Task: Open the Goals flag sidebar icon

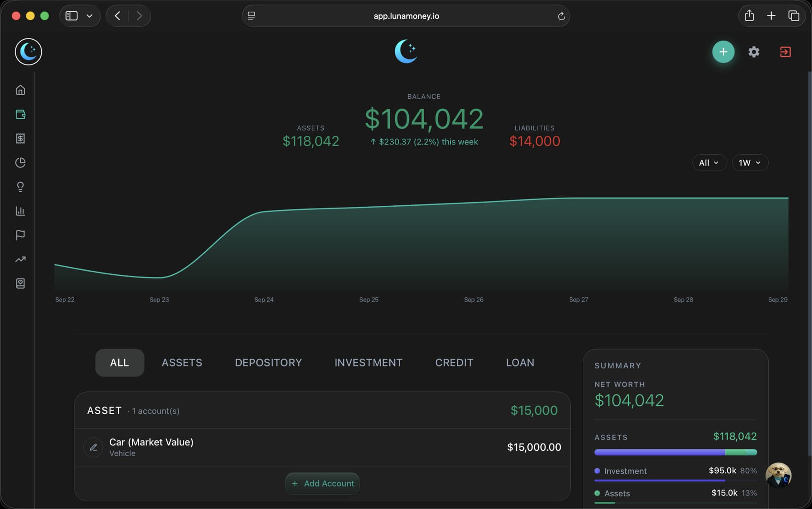Action: (20, 235)
